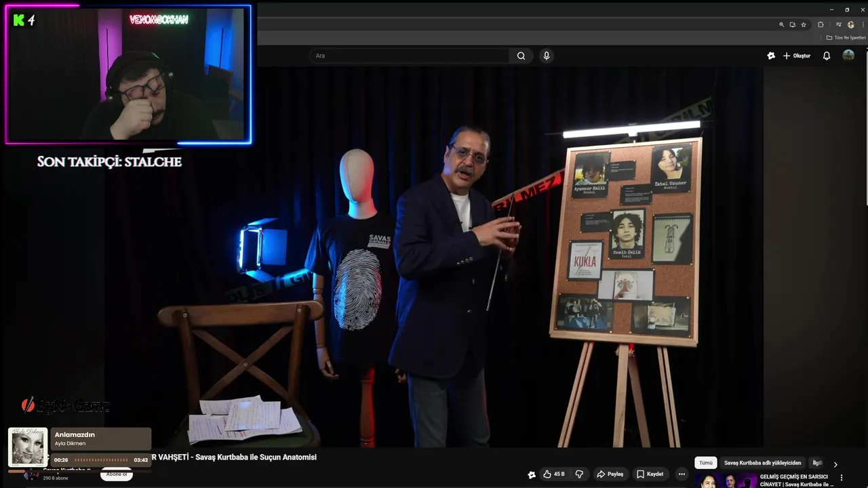Click Kaydet save button
Image resolution: width=868 pixels, height=488 pixels.
tap(650, 474)
